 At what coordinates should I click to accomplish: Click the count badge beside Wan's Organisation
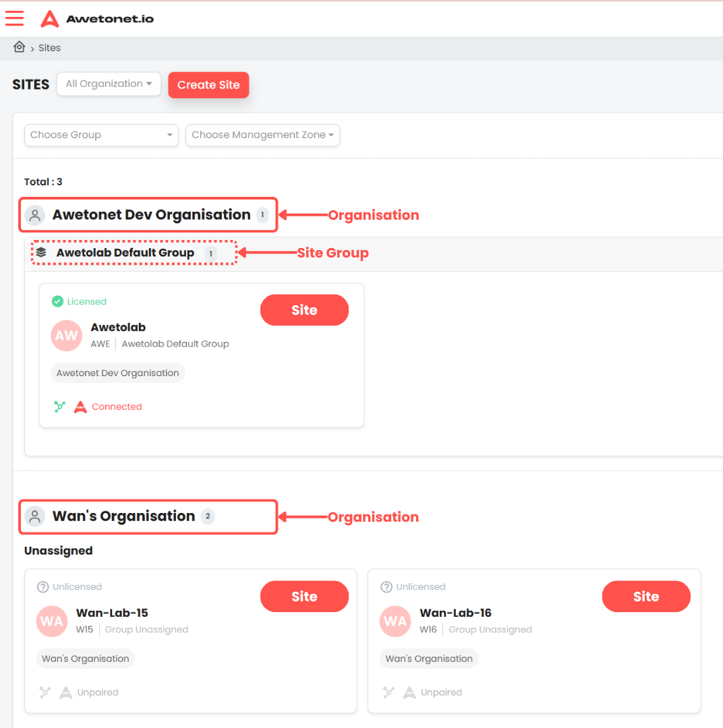tap(208, 516)
